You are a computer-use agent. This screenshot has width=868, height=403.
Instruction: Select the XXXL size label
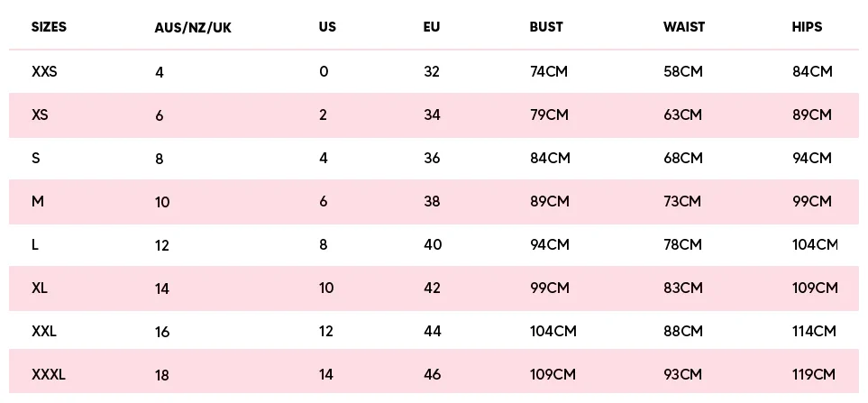point(49,374)
